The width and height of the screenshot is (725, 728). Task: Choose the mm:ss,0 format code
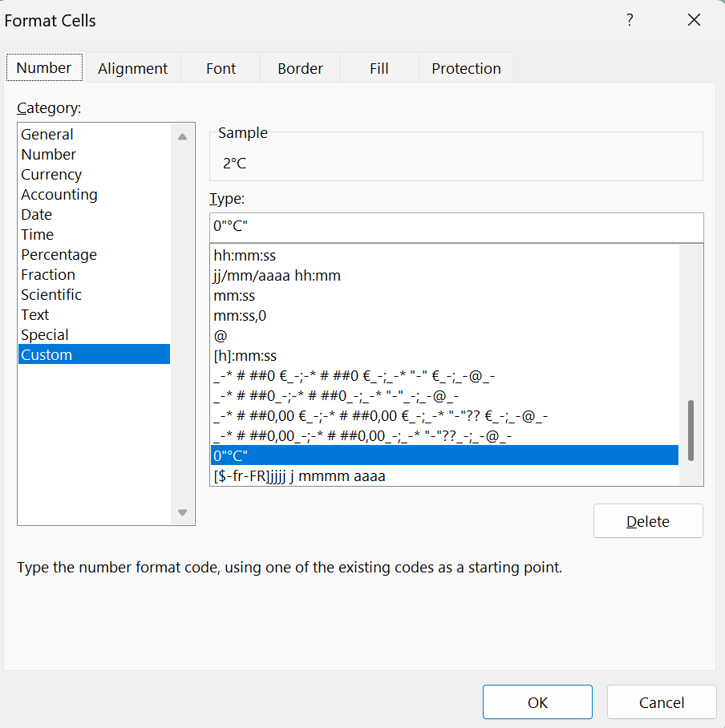pos(444,315)
